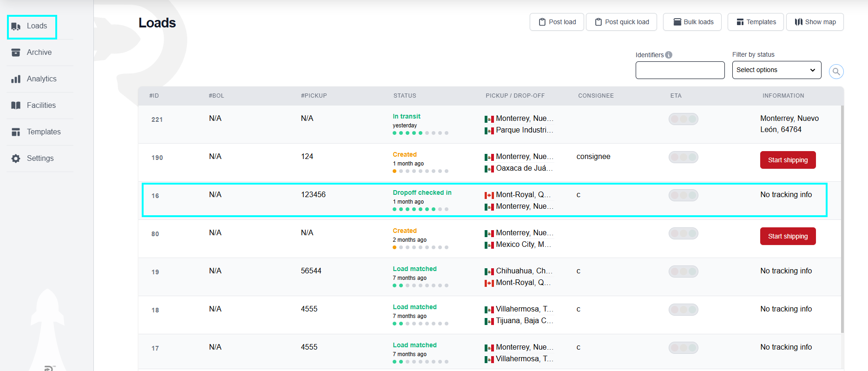Screen dimensions: 868x371
Task: Click the Show map button
Action: (x=815, y=22)
